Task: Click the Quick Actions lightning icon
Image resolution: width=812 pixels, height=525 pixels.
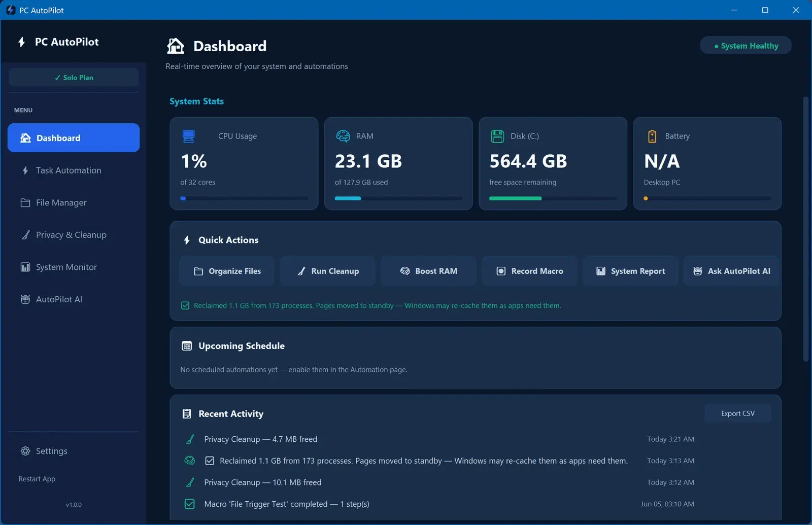Action: tap(187, 240)
